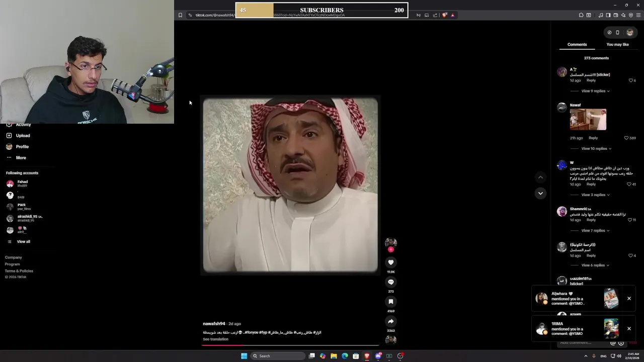Viewport: 644px width, 362px height.
Task: Open Leo AI sparkle icon
Action: [x=623, y=15]
